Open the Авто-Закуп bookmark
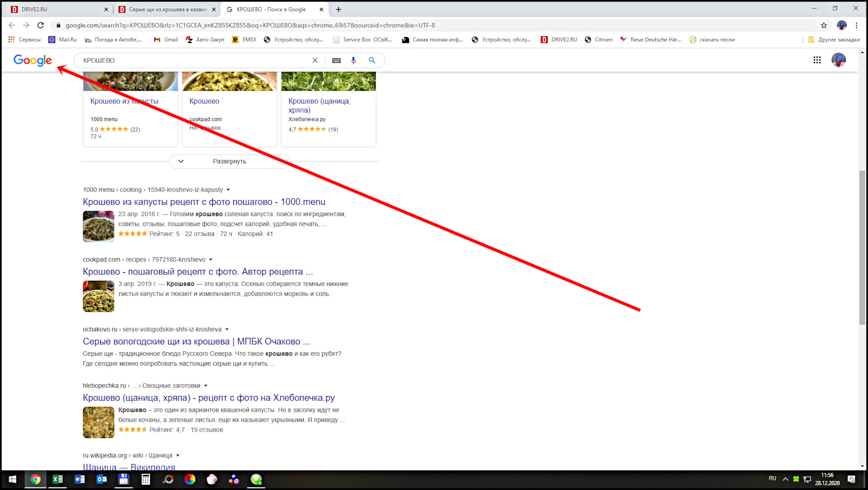Viewport: 868px width, 490px height. coord(205,40)
